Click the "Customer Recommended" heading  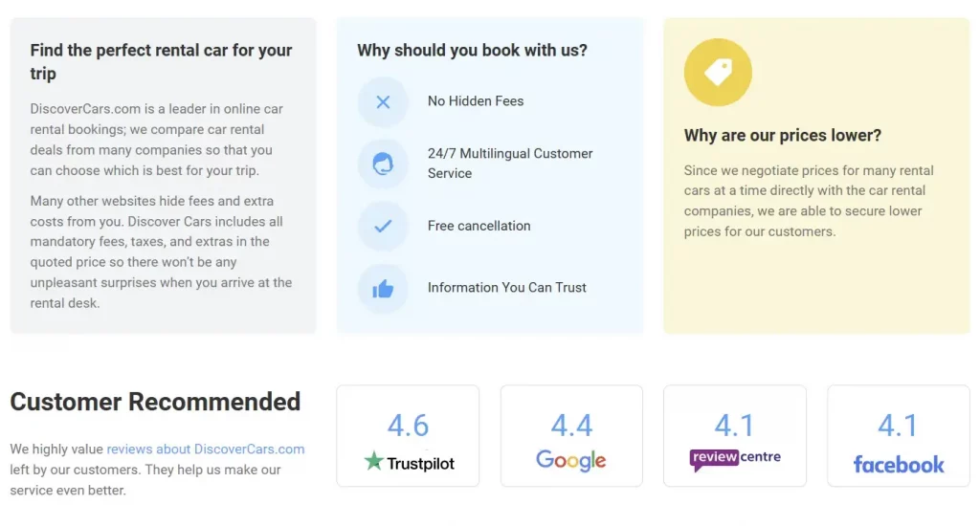155,402
